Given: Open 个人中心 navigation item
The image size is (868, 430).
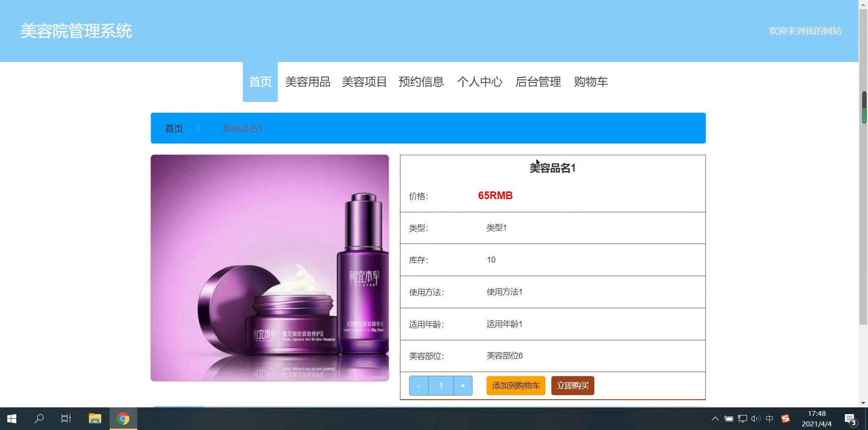Looking at the screenshot, I should (x=480, y=82).
